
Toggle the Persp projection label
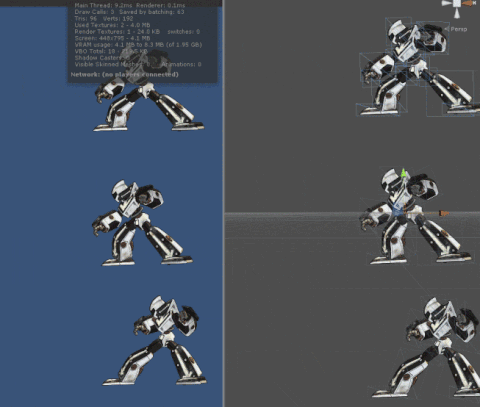tap(459, 29)
